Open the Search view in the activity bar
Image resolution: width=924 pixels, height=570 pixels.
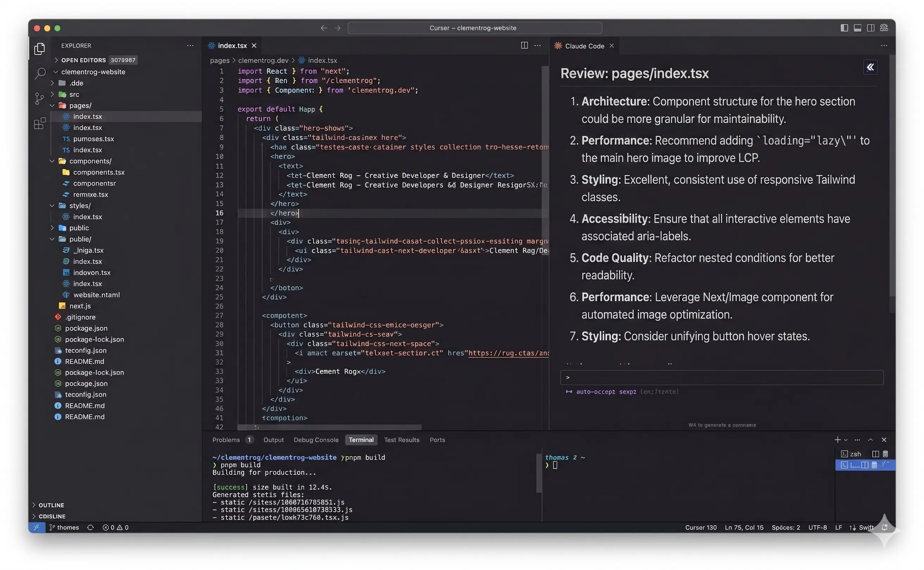pyautogui.click(x=40, y=73)
